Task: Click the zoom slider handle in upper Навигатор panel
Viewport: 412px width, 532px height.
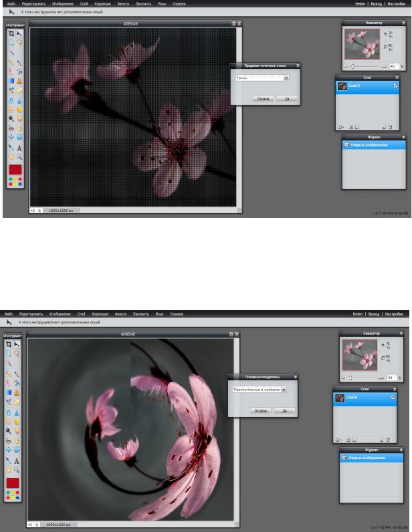Action: 354,66
